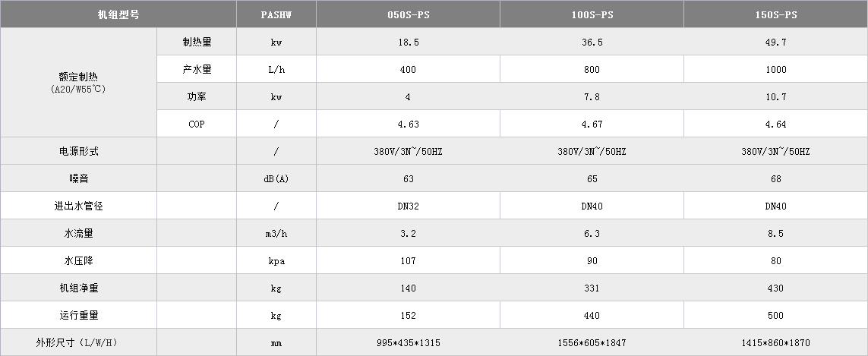The width and height of the screenshot is (868, 356).
Task: Click the 机组型号 header cell
Action: point(118,14)
